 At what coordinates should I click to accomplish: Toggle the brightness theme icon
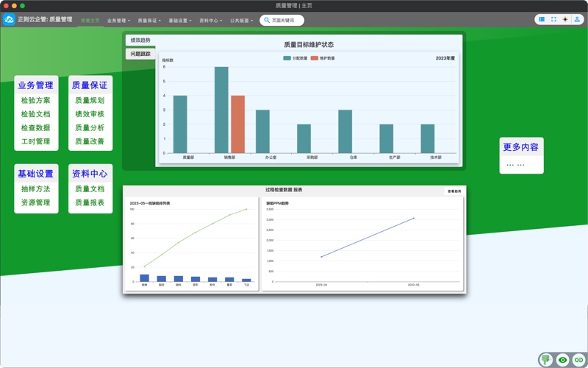point(565,20)
